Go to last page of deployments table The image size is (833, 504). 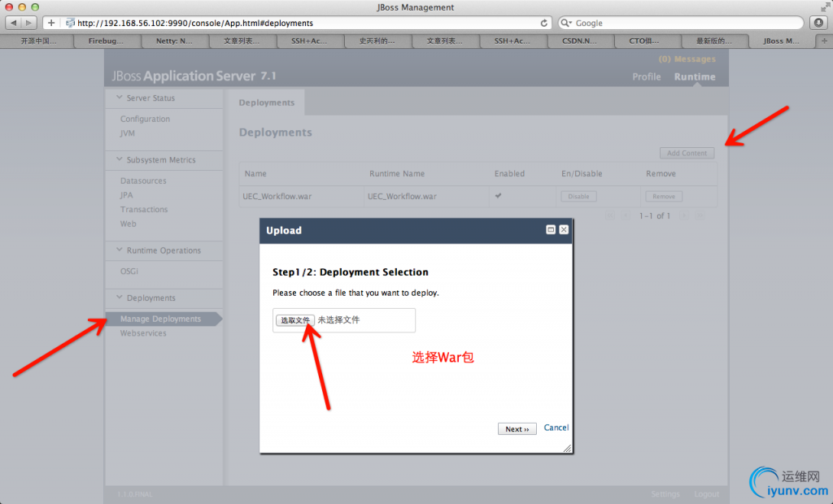[700, 215]
